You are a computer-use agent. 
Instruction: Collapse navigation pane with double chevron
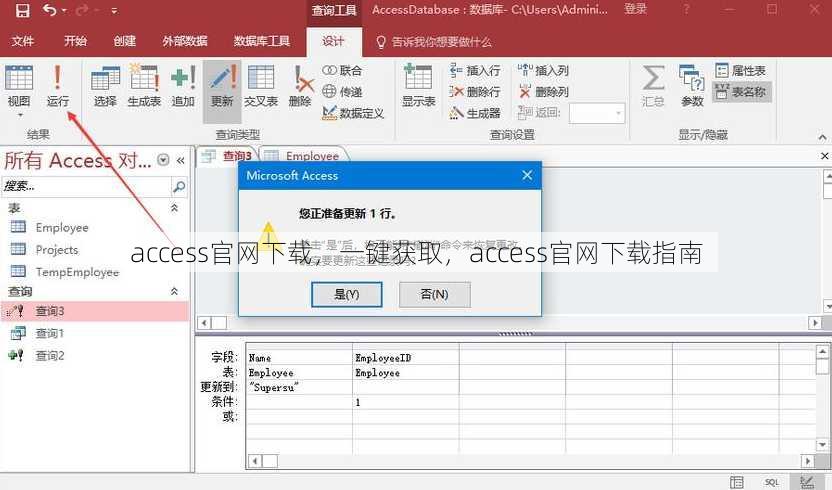coord(180,160)
